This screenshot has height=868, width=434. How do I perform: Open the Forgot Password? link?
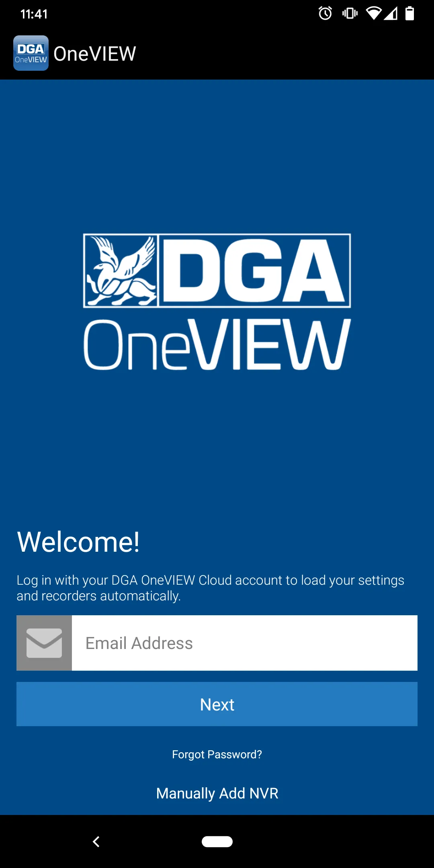point(217,754)
